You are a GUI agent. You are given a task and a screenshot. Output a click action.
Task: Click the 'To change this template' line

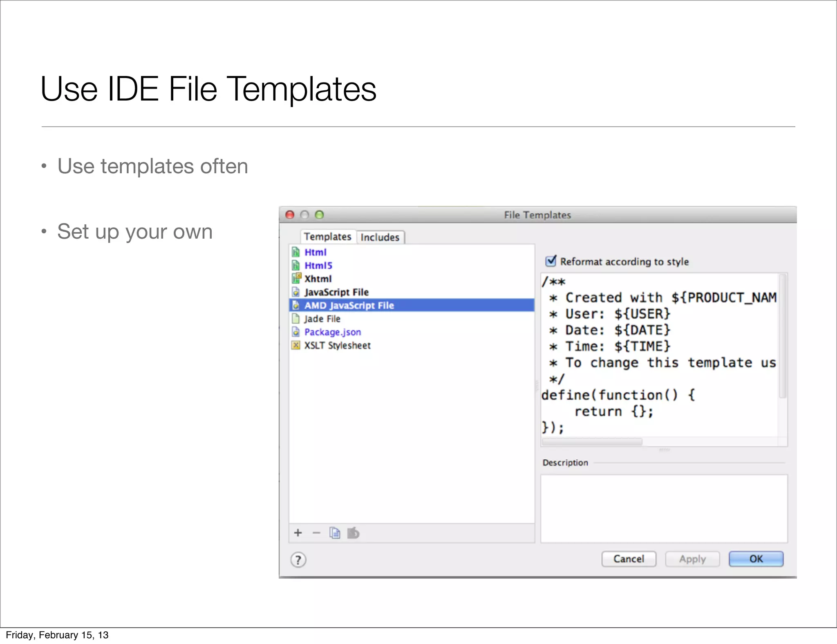tap(662, 363)
